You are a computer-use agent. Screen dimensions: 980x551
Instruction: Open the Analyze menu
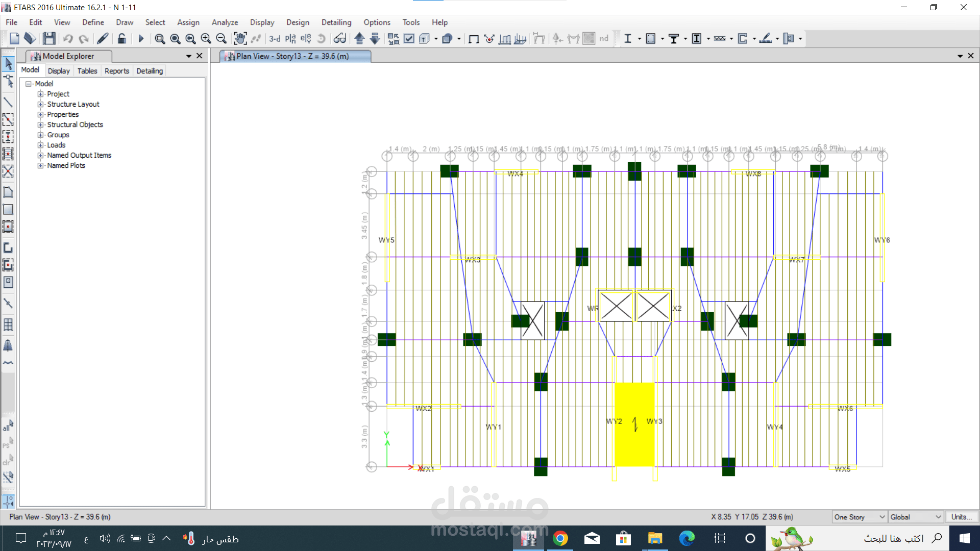coord(225,22)
